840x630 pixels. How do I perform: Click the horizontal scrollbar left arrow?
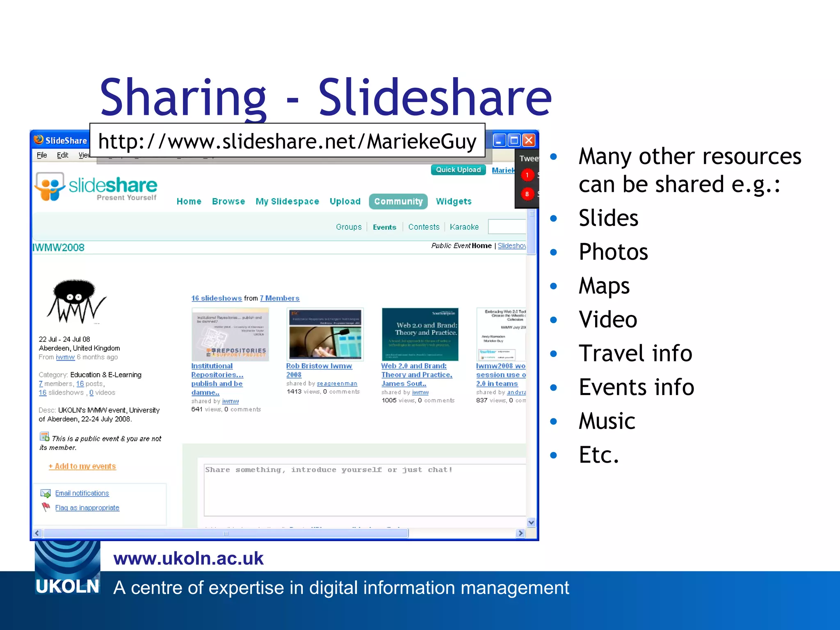click(x=37, y=533)
